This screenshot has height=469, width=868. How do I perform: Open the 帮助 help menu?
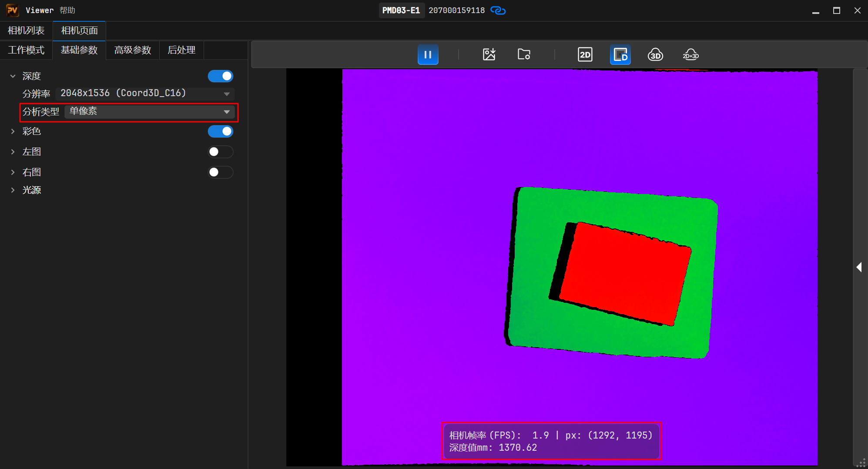[x=67, y=10]
